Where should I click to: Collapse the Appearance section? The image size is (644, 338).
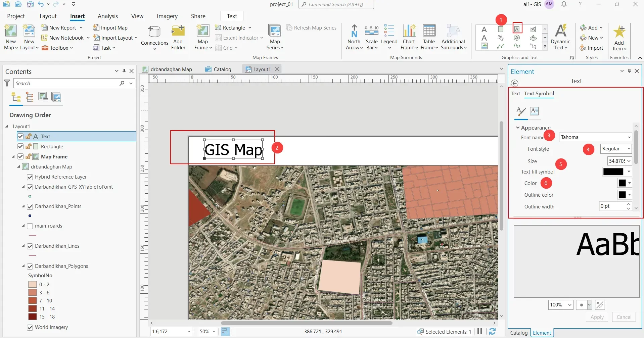[518, 128]
